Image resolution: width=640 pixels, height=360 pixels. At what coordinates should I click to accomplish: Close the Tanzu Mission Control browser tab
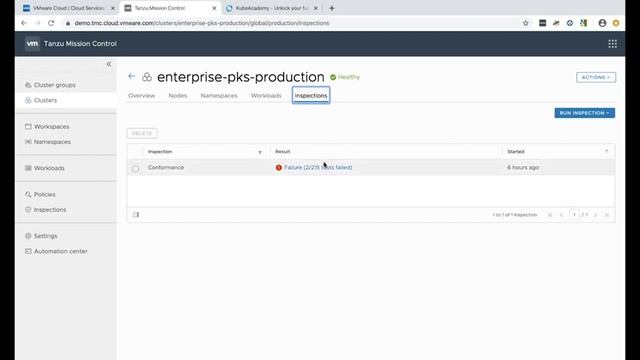coord(214,8)
